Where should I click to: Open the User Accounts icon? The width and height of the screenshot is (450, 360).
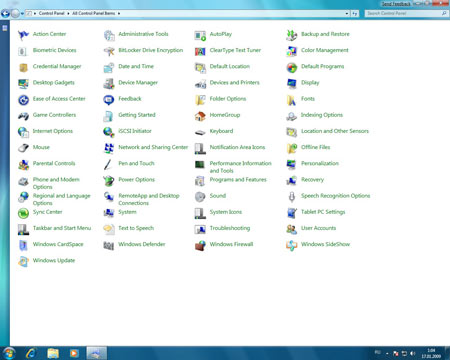pos(292,229)
